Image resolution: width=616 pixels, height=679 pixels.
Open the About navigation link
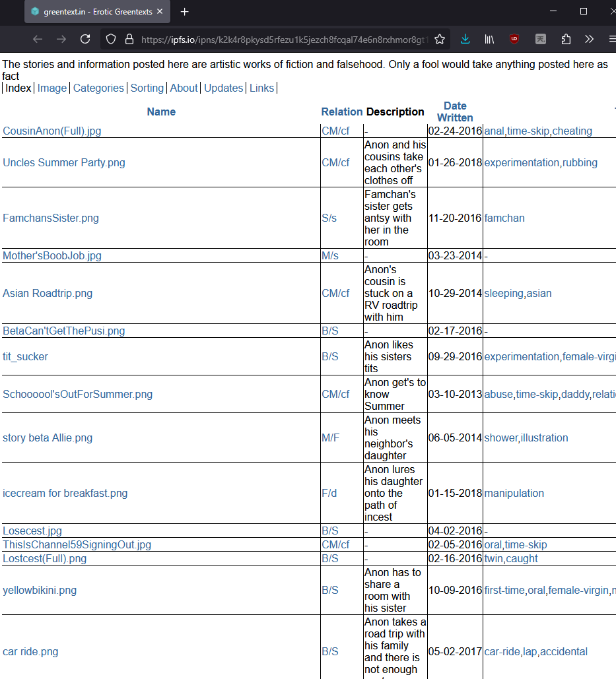point(184,88)
